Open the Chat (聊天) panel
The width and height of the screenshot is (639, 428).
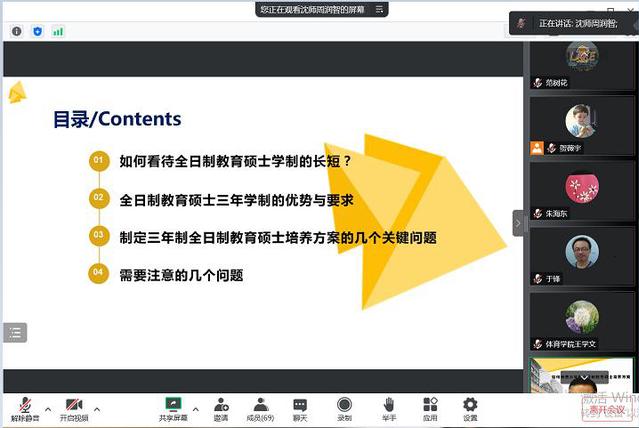click(300, 408)
